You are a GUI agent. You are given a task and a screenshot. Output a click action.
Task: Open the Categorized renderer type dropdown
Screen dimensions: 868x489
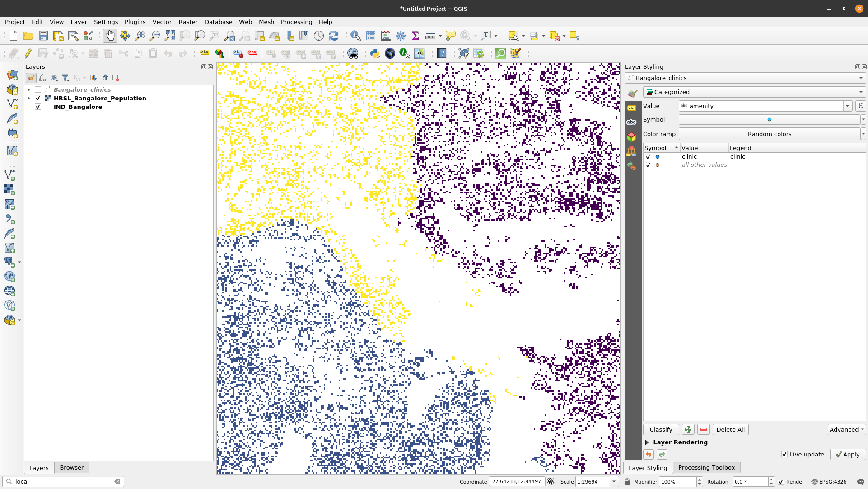click(x=754, y=92)
